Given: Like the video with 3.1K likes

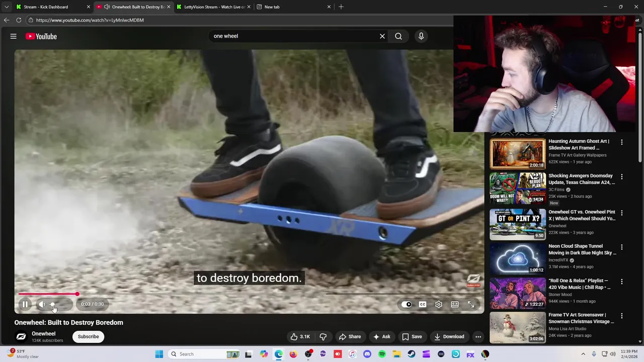Looking at the screenshot, I should click(x=300, y=336).
